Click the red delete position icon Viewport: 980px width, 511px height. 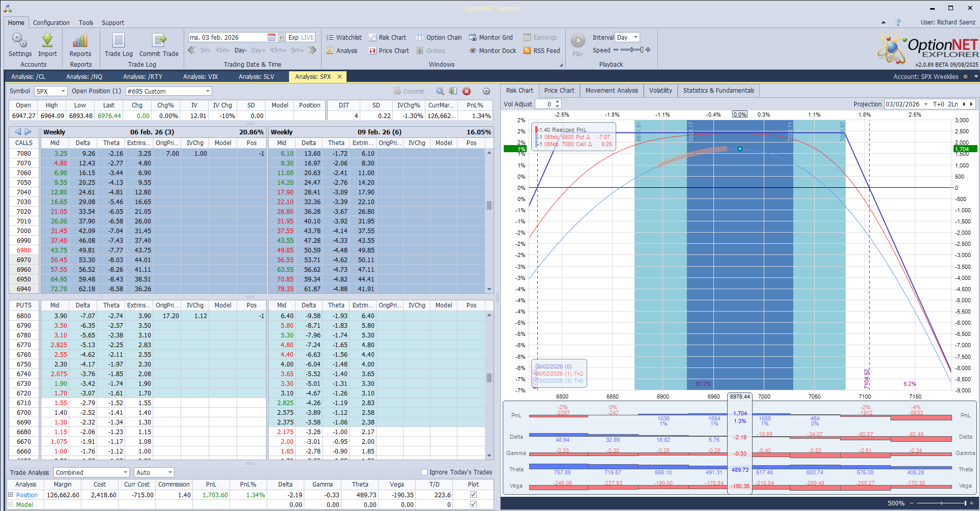467,92
